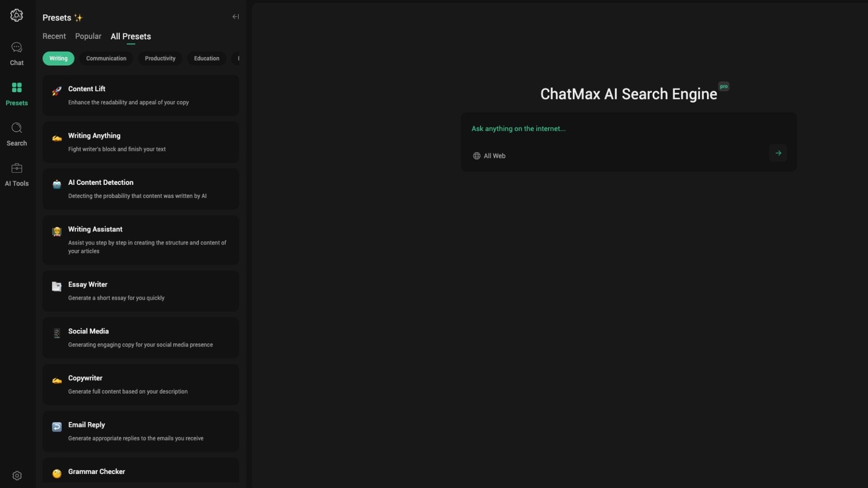The image size is (868, 488).
Task: Click the sparkle icon next to Presets
Action: pyautogui.click(x=78, y=18)
